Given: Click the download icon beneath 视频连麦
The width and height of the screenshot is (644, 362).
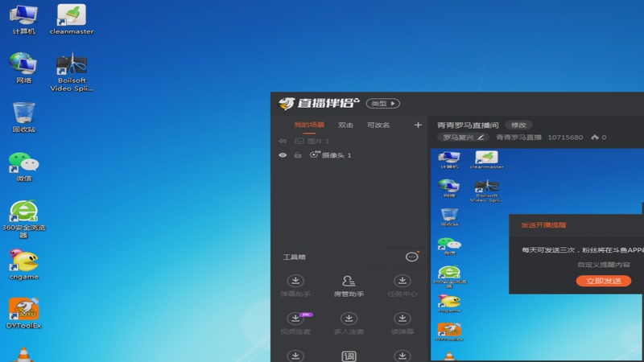Looking at the screenshot, I should tap(295, 356).
